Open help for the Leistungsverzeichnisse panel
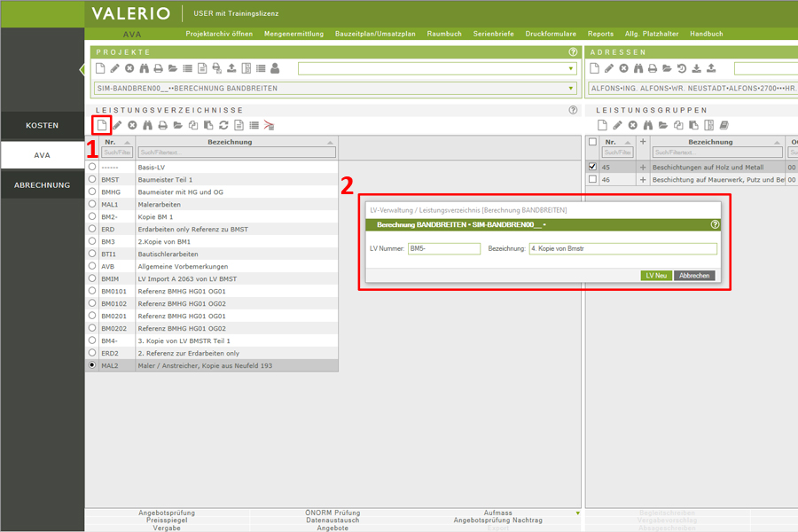Image resolution: width=798 pixels, height=532 pixels. point(573,110)
